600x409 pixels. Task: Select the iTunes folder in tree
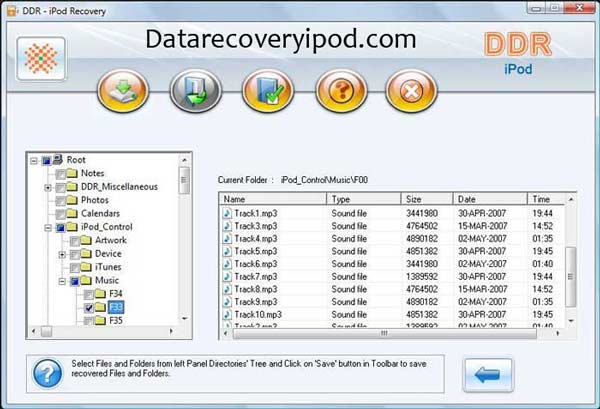(108, 267)
